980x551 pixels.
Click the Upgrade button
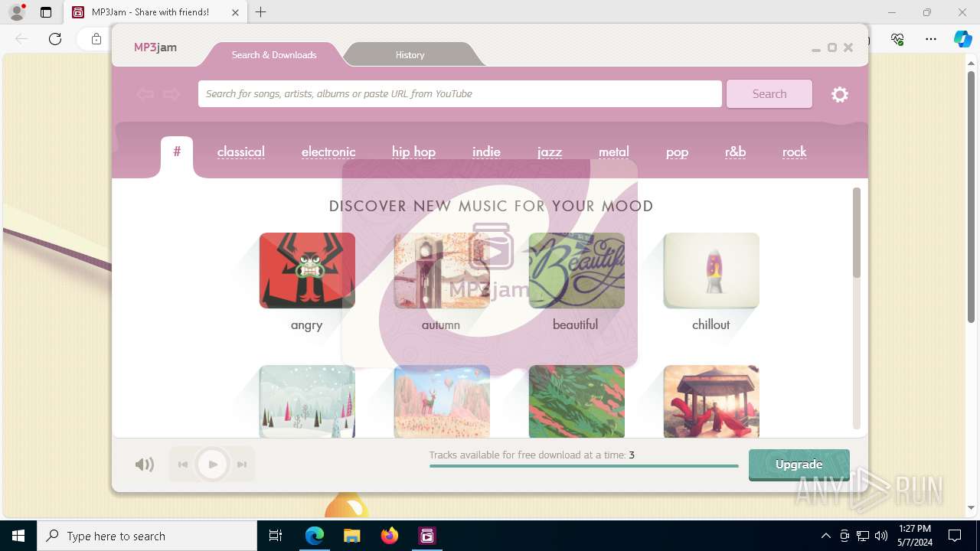point(799,465)
